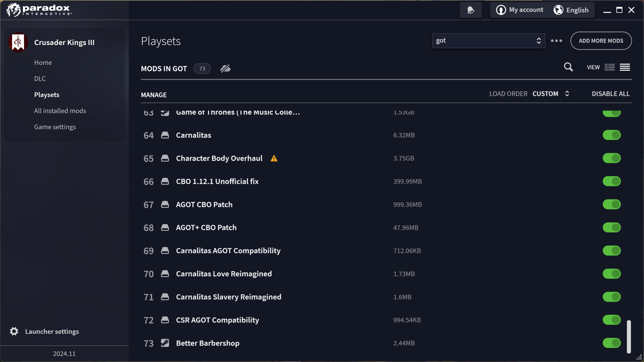Click the hide-disabled mods eye-slash icon
The width and height of the screenshot is (644, 362).
pos(225,68)
